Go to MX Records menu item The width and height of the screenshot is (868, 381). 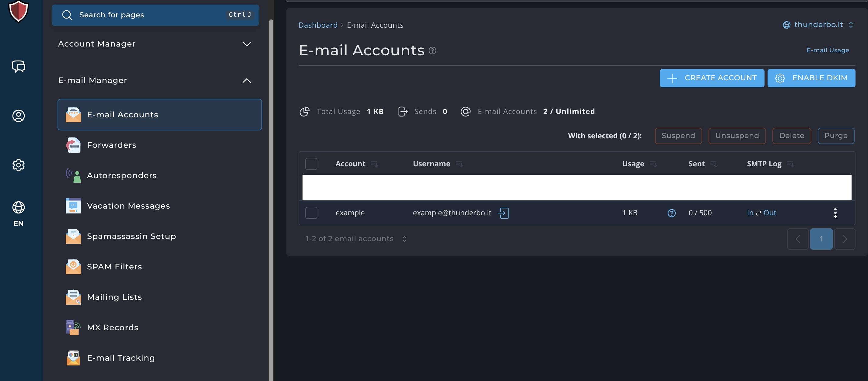[113, 327]
